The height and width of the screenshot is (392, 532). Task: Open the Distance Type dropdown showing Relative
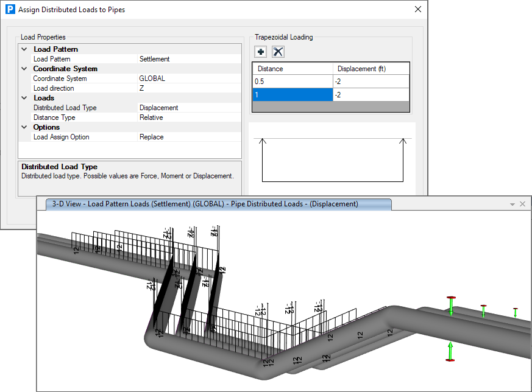tap(183, 117)
